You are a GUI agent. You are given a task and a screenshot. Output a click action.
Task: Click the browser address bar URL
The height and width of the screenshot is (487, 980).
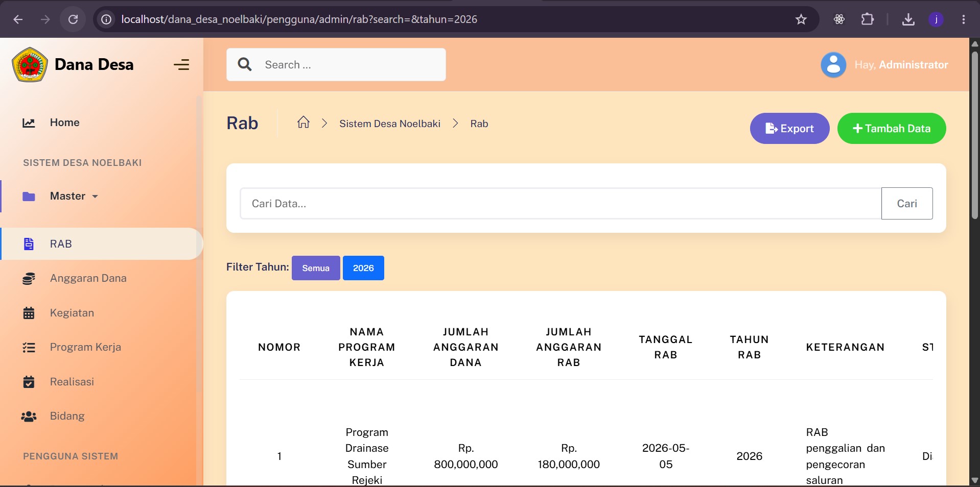click(299, 19)
